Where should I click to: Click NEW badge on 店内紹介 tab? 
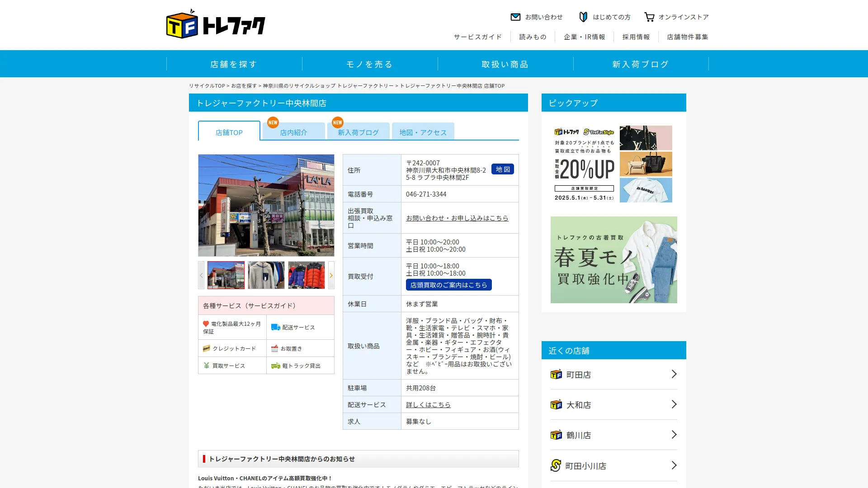coord(273,122)
